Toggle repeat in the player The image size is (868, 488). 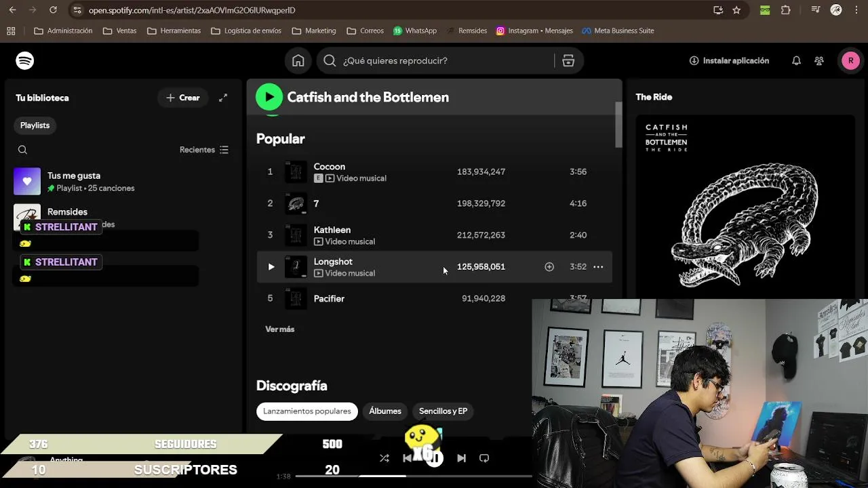pos(484,458)
